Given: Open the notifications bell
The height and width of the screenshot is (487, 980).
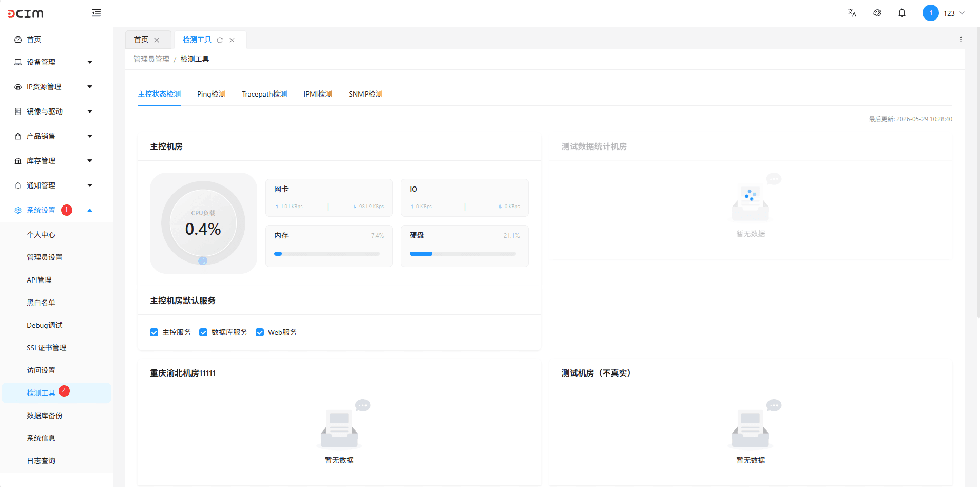Looking at the screenshot, I should point(902,13).
